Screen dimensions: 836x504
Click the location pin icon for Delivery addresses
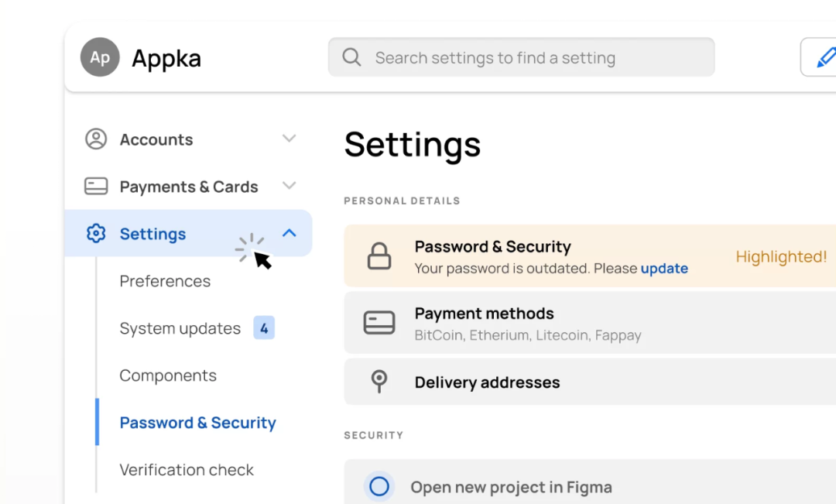coord(379,382)
